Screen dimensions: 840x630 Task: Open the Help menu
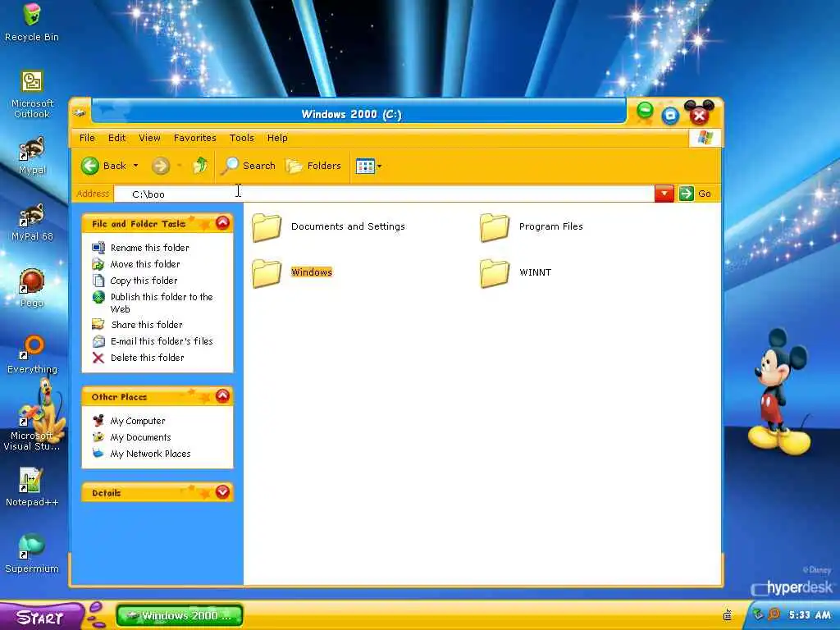point(277,138)
